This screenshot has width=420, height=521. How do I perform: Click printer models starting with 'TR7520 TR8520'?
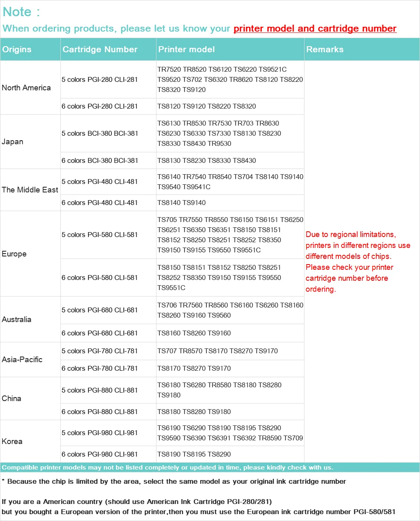(230, 79)
